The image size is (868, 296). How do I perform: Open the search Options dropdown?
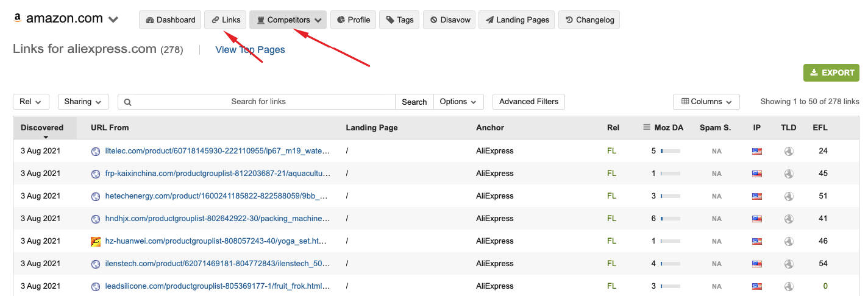(x=458, y=102)
